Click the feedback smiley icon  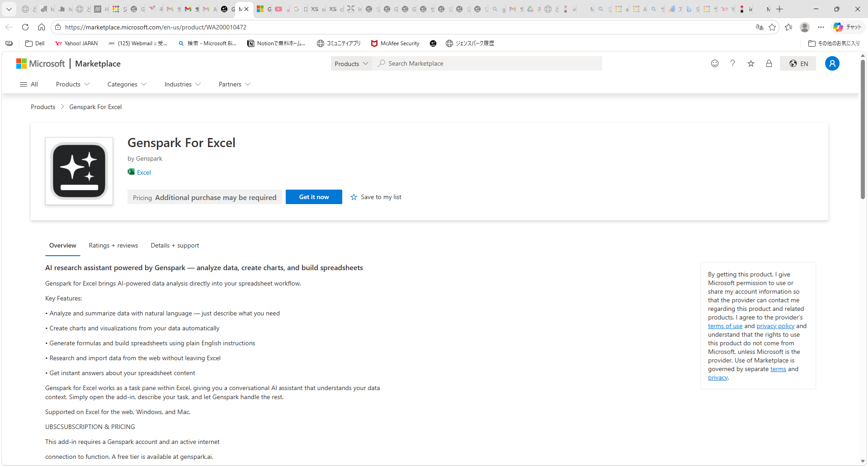pos(715,63)
